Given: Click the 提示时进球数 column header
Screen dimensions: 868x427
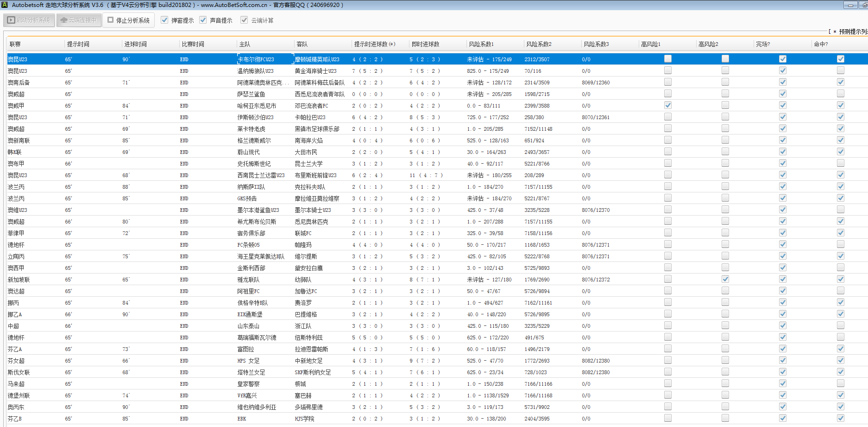Looking at the screenshot, I should [374, 45].
